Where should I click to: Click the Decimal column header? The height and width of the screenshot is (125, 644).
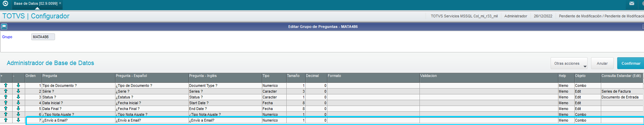click(x=316, y=78)
